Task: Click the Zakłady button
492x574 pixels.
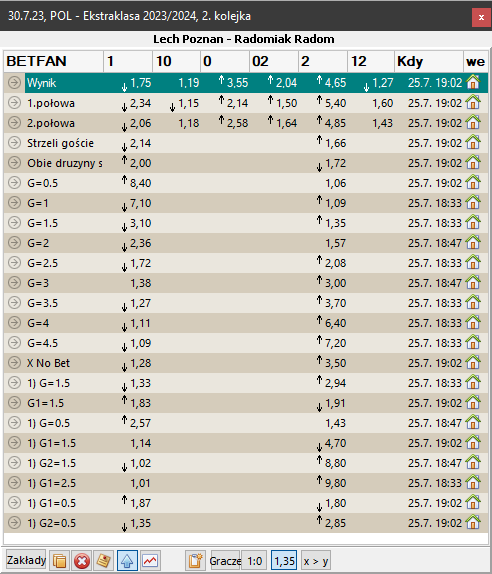Action: (26, 560)
